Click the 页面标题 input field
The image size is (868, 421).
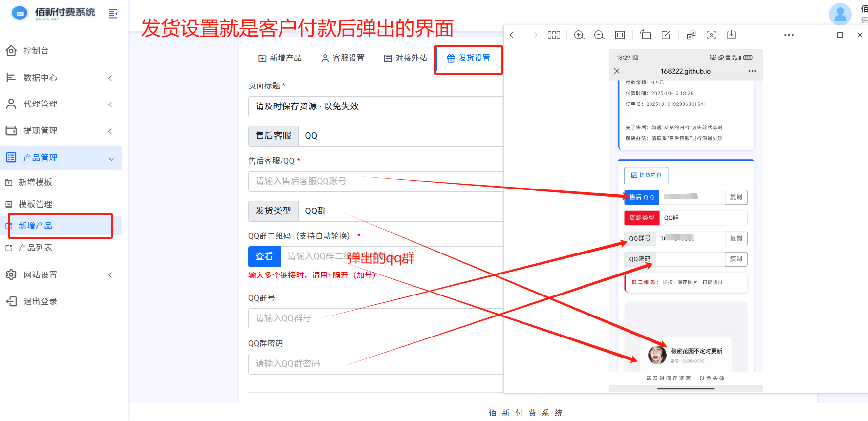click(376, 106)
